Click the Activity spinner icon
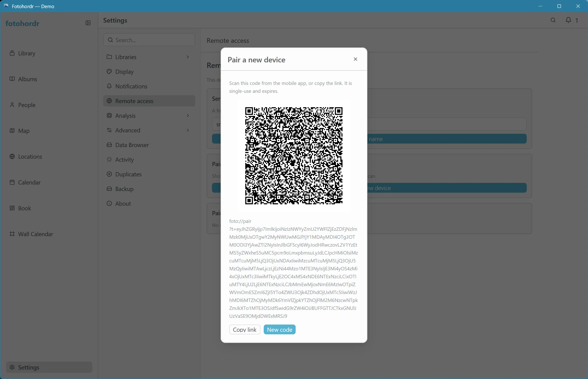The width and height of the screenshot is (588, 379). tap(109, 159)
